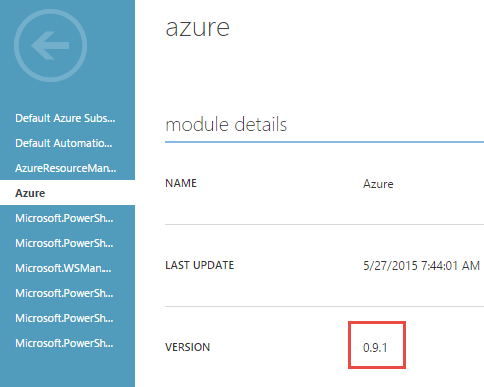Open the AzureResourceMan... module entry
The width and height of the screenshot is (484, 387).
66,168
